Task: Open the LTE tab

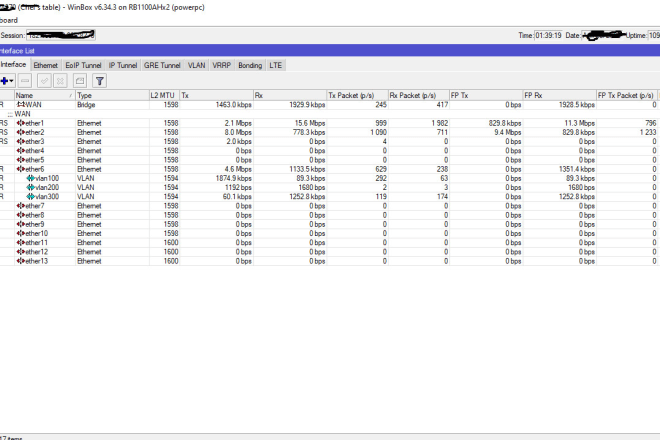Action: click(x=276, y=65)
